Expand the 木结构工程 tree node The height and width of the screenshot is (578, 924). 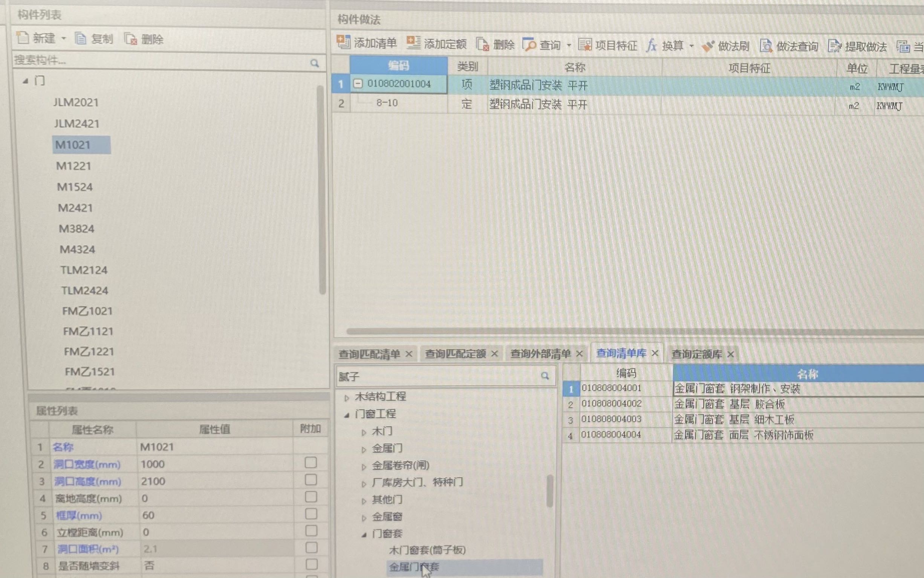[346, 398]
